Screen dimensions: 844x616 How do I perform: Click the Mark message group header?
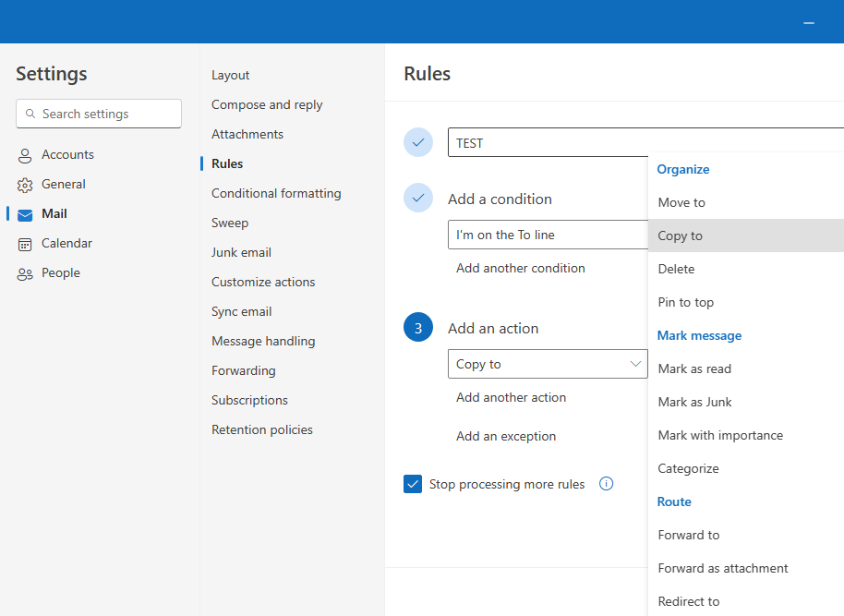click(x=699, y=335)
